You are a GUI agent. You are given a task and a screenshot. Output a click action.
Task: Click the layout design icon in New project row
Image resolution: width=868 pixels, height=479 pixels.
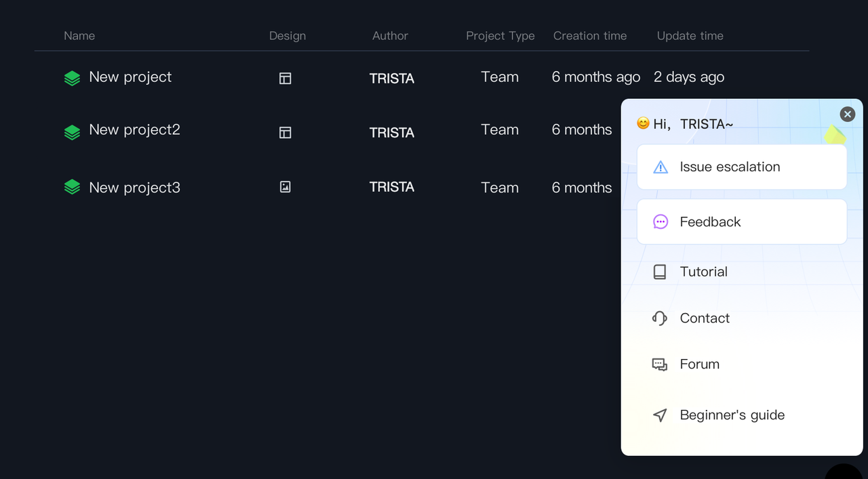[285, 79]
